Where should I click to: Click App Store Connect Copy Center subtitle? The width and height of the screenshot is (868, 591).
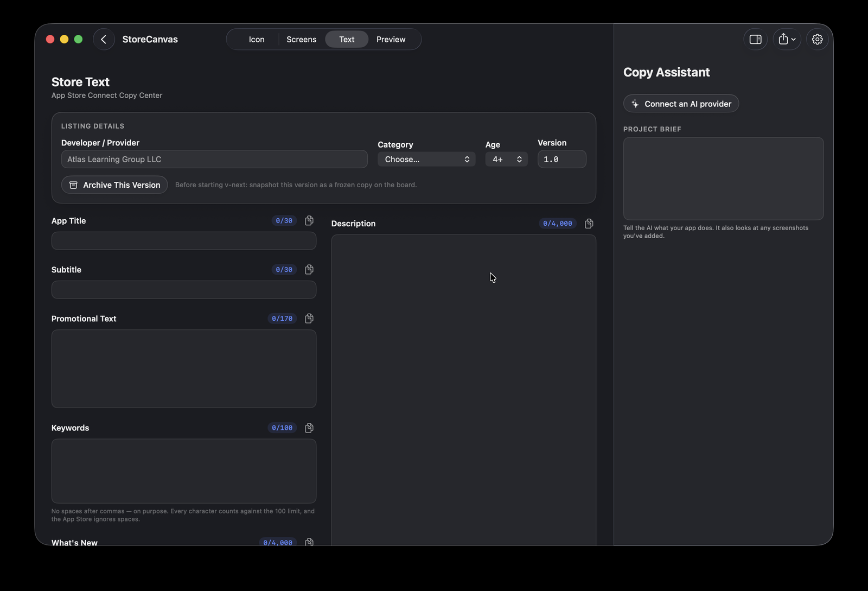coord(107,95)
